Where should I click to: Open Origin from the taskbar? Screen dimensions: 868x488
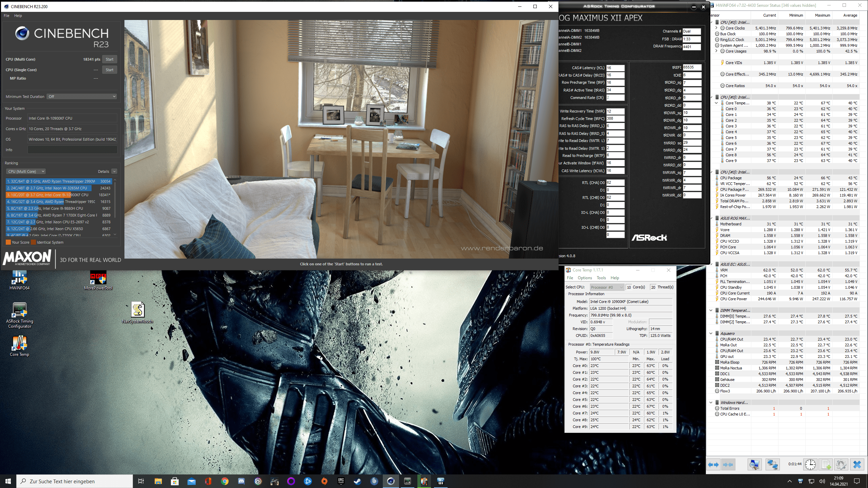point(324,481)
